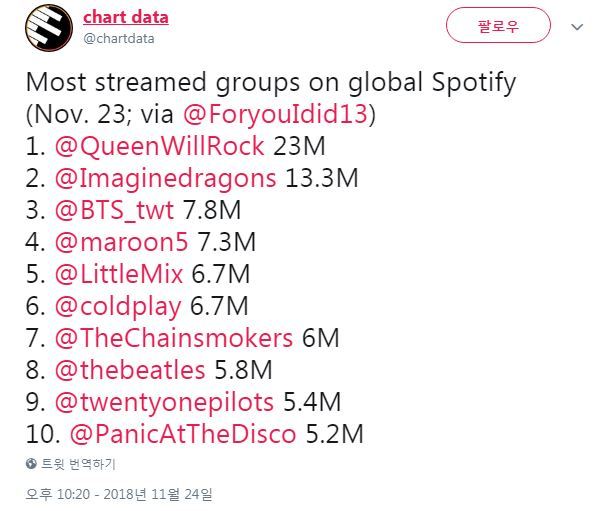Click the 팔로우 follow button

tap(498, 26)
